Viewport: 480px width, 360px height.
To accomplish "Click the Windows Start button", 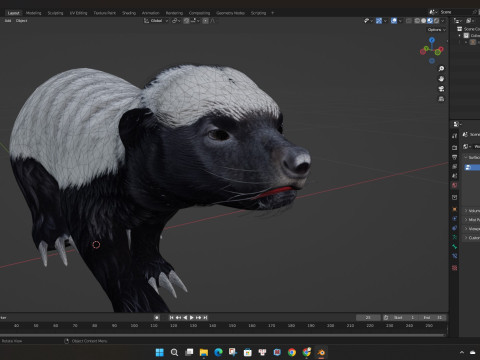I will (160, 352).
